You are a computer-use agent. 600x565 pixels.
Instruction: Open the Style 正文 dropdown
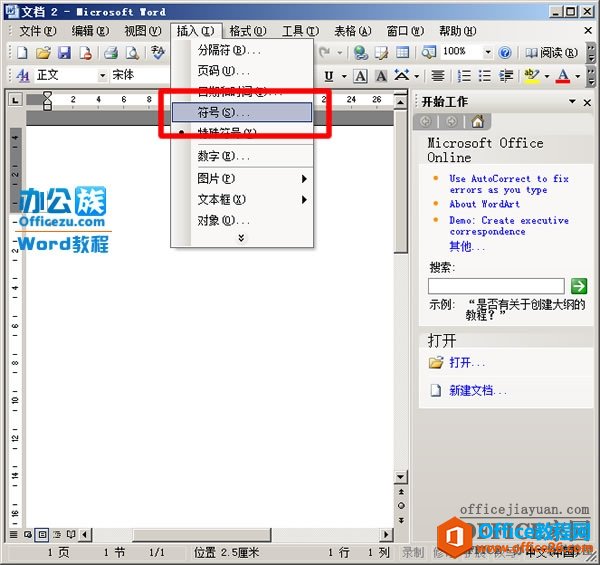(x=102, y=75)
